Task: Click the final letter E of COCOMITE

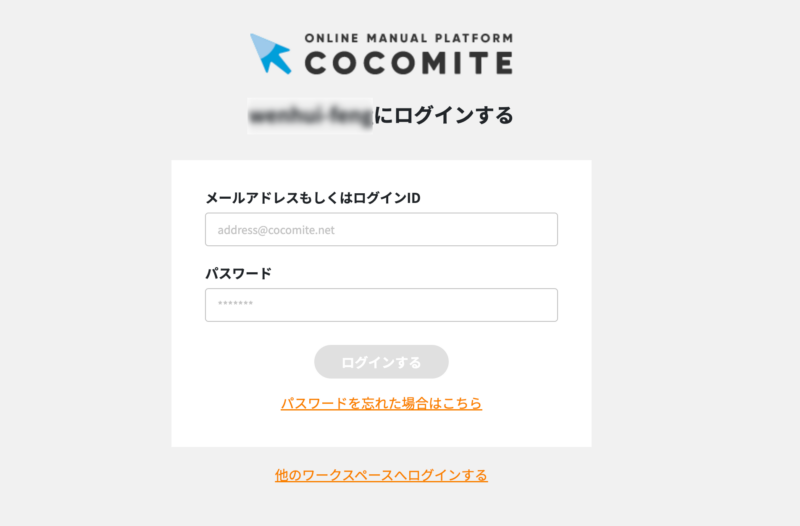Action: (502, 63)
